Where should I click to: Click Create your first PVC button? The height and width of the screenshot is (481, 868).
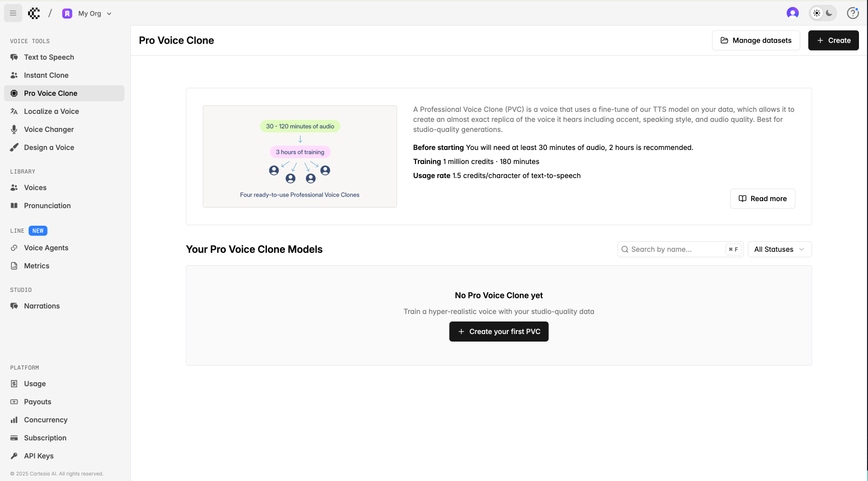pyautogui.click(x=499, y=332)
